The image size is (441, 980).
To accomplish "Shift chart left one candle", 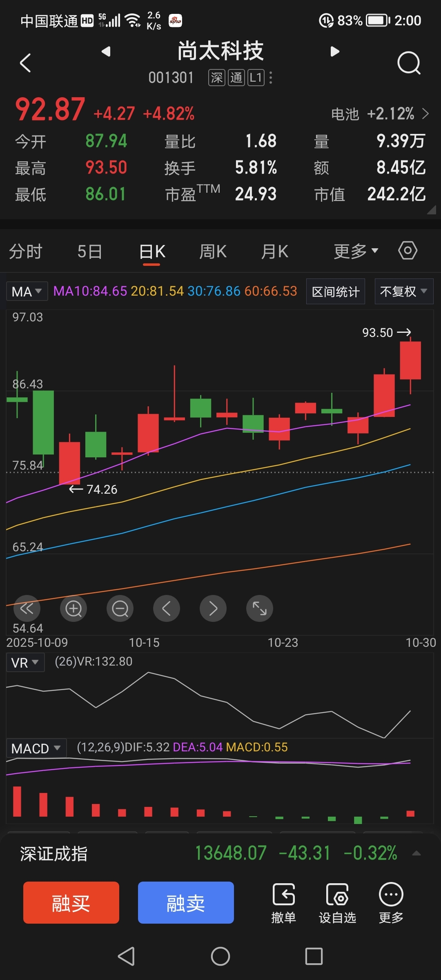I will (167, 608).
